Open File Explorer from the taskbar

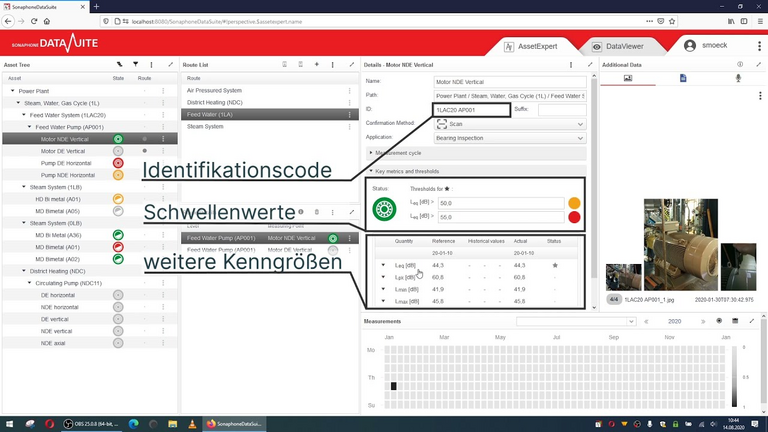pyautogui.click(x=172, y=424)
